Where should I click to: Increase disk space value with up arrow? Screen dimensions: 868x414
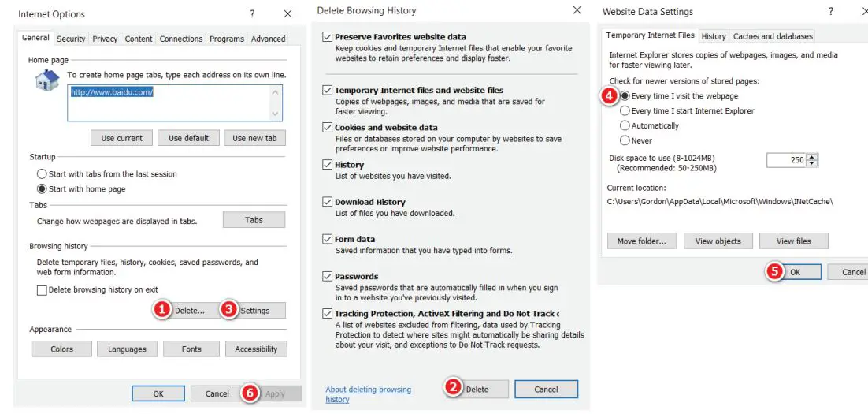click(812, 157)
